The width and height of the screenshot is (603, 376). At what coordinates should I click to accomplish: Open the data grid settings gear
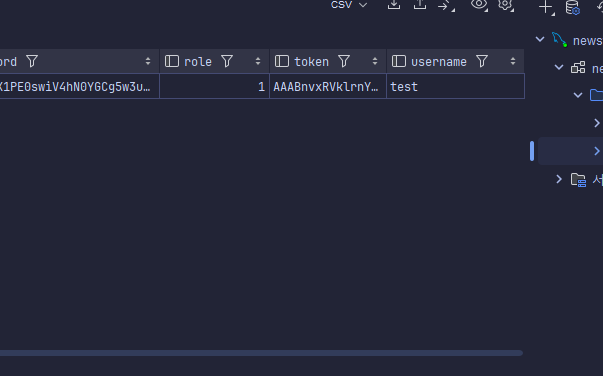[505, 5]
